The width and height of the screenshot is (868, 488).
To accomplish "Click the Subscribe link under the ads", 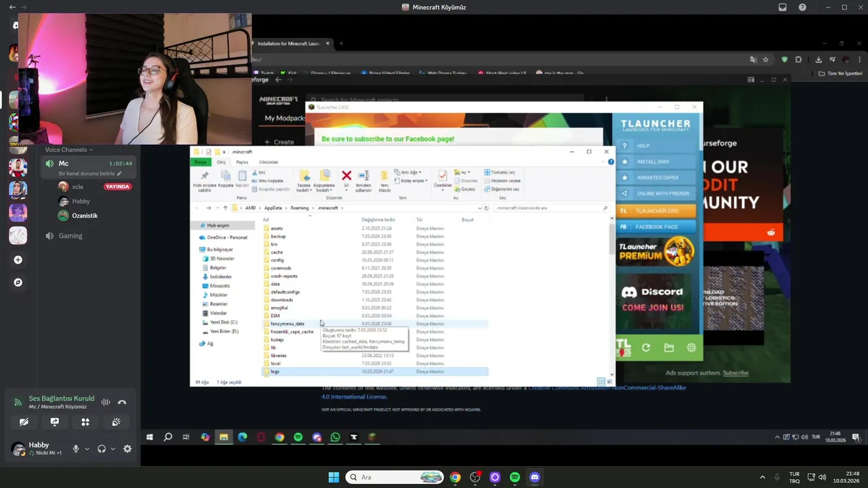I will (x=736, y=373).
